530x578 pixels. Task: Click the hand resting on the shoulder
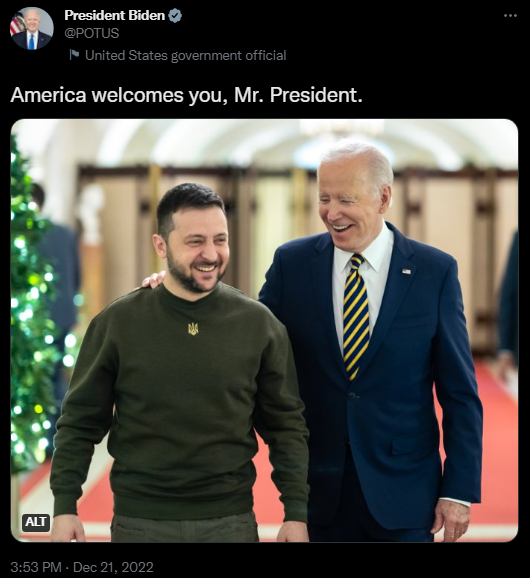pyautogui.click(x=154, y=279)
